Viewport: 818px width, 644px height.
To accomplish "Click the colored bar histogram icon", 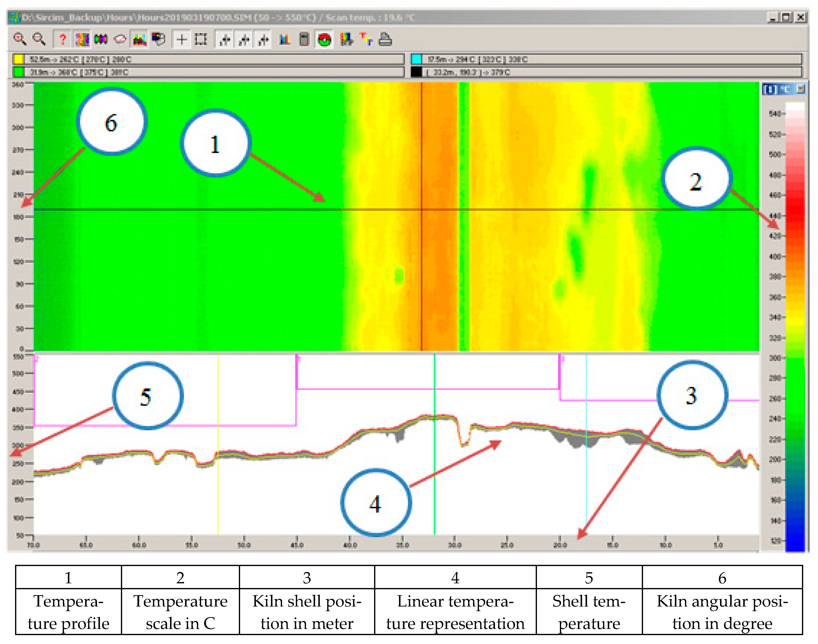I will pos(285,39).
